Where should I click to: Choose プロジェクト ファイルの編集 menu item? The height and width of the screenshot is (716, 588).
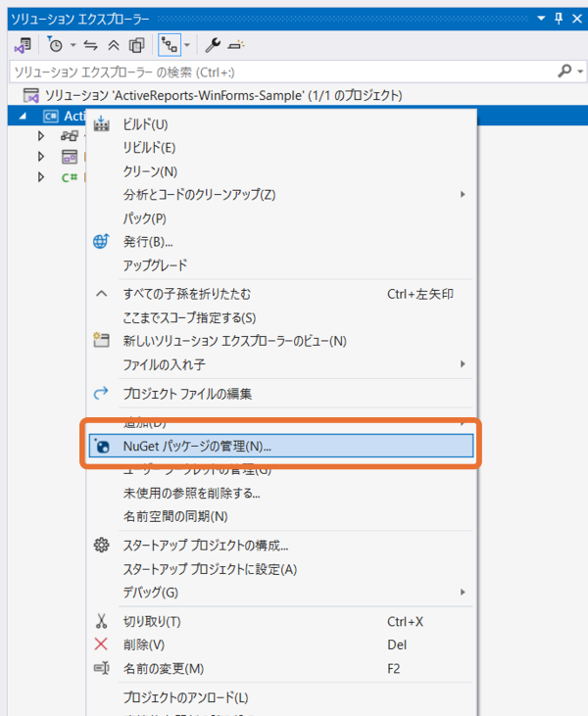pyautogui.click(x=281, y=394)
